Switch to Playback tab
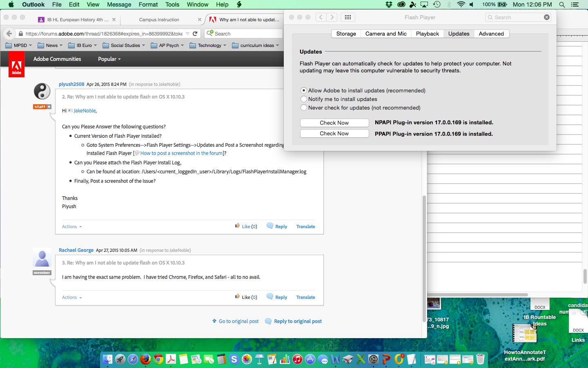 pos(428,34)
